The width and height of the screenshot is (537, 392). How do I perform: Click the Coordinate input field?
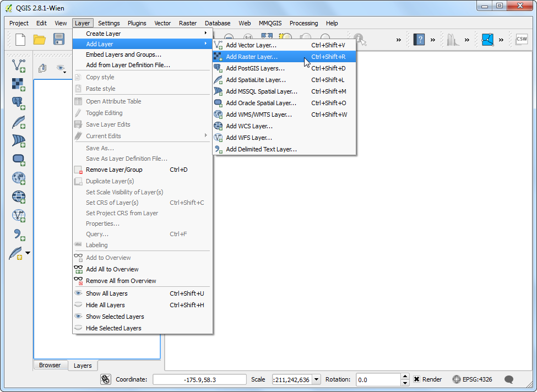point(200,380)
